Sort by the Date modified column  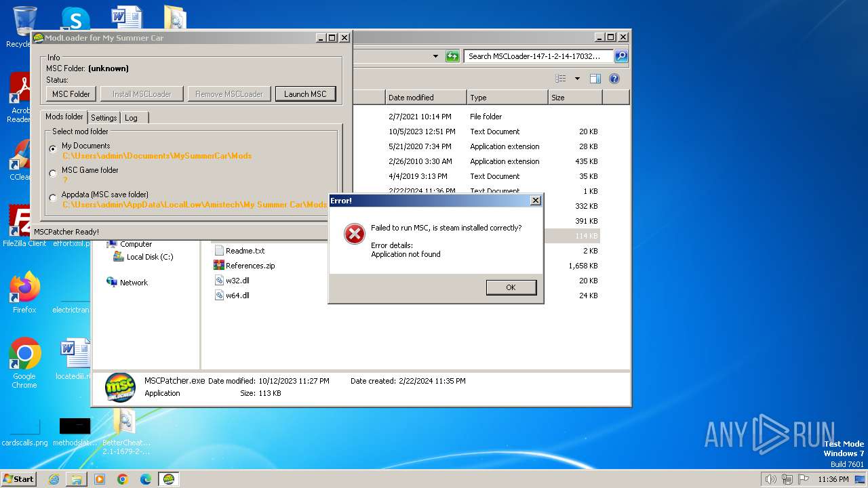[x=426, y=98]
